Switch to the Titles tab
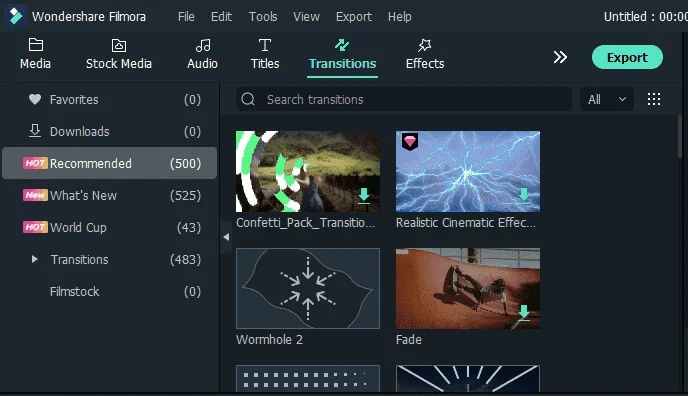 pos(265,54)
